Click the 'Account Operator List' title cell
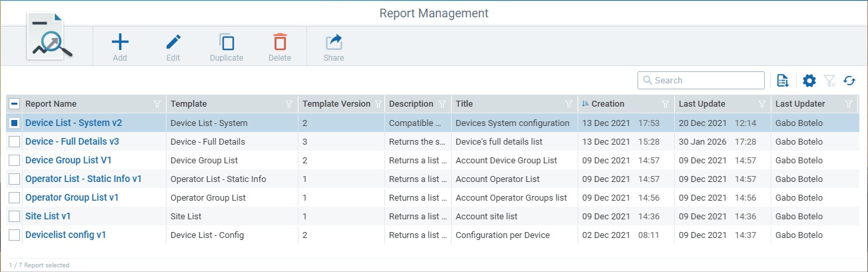 click(x=497, y=179)
